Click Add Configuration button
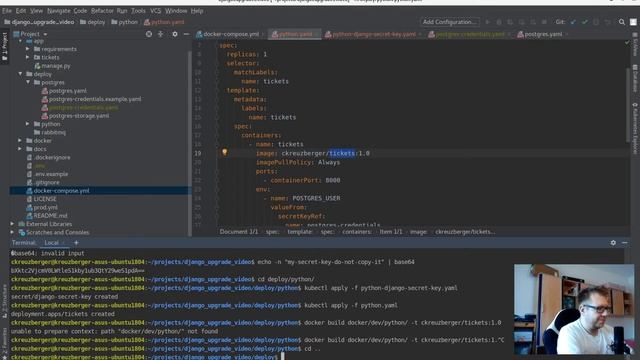The width and height of the screenshot is (640, 360). (x=449, y=22)
